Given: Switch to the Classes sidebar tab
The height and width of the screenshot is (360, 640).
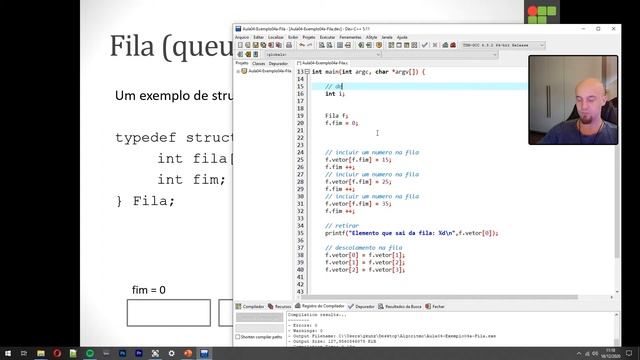Looking at the screenshot, I should [x=258, y=64].
